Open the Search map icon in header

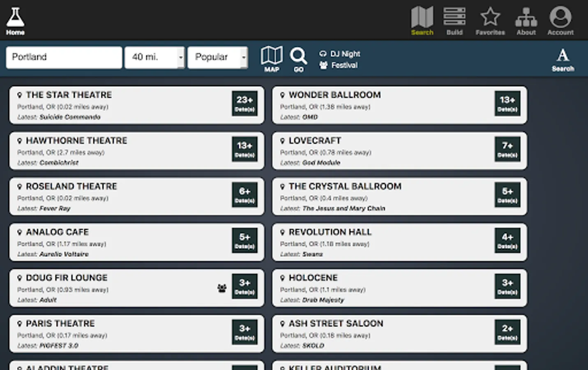(x=422, y=21)
